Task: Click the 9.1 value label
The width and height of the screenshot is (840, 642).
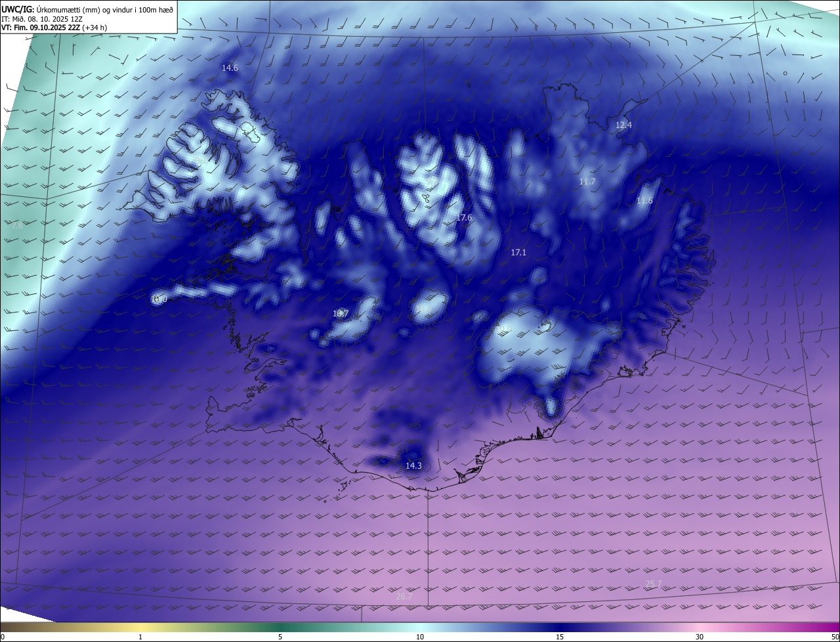Action: click(x=200, y=160)
